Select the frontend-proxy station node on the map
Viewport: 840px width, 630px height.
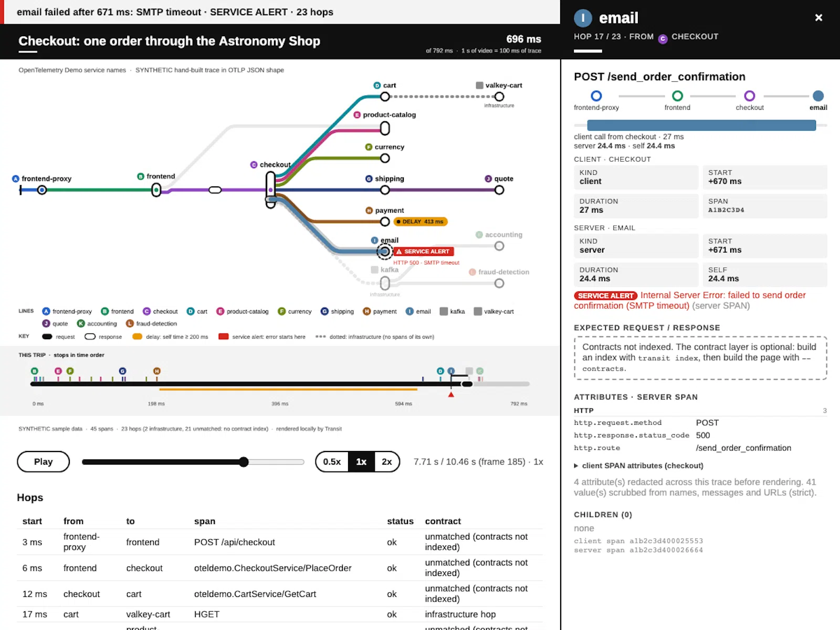(x=42, y=190)
